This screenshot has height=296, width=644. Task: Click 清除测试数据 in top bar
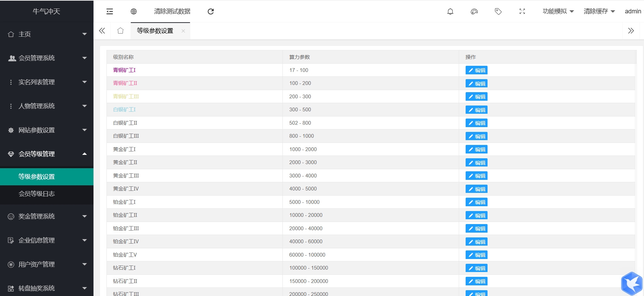[x=172, y=11]
